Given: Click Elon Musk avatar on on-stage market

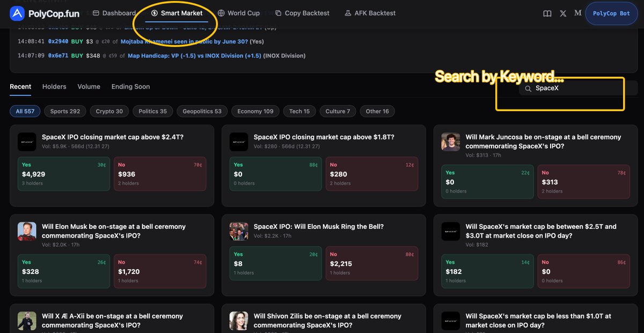Looking at the screenshot, I should pyautogui.click(x=27, y=231).
